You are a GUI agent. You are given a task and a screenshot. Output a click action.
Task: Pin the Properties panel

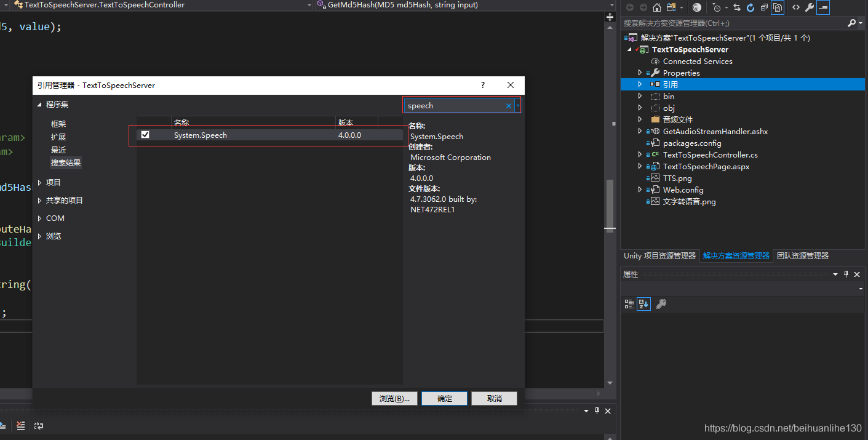[x=846, y=274]
